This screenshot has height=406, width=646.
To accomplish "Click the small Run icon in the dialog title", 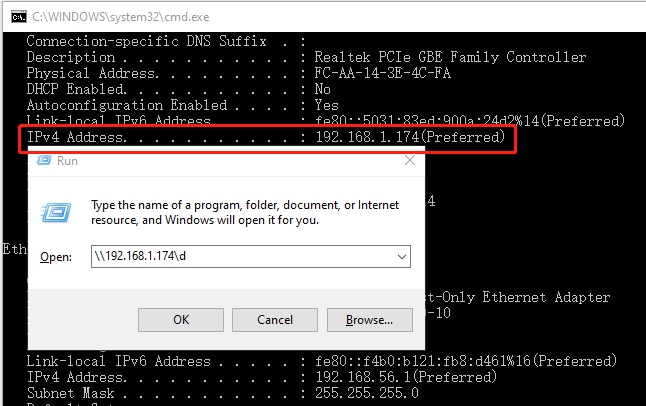I will [x=42, y=160].
